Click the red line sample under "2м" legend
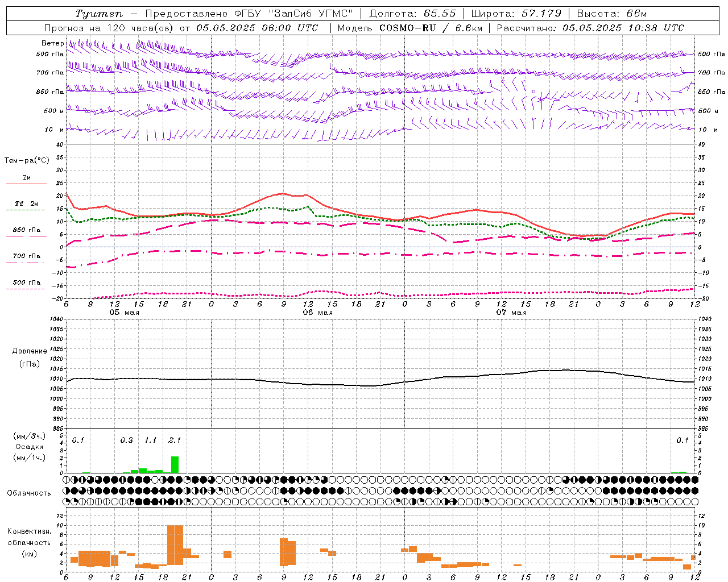The height and width of the screenshot is (582, 728). coord(26,184)
